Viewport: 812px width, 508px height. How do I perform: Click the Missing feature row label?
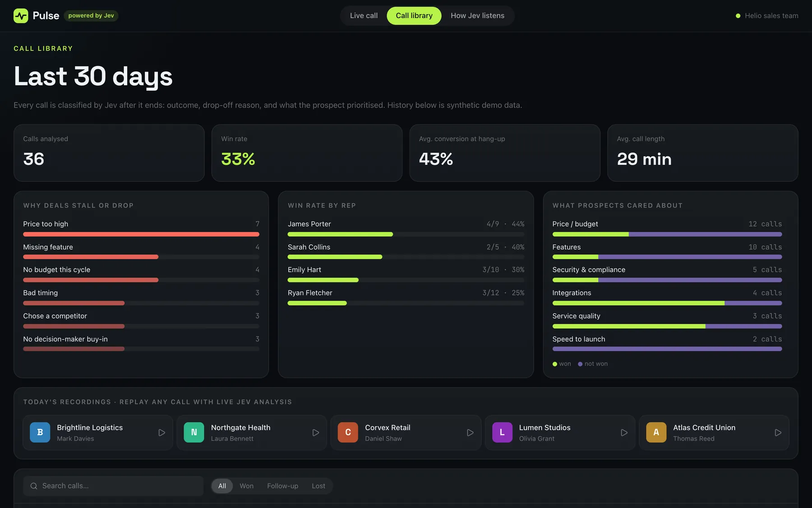48,247
